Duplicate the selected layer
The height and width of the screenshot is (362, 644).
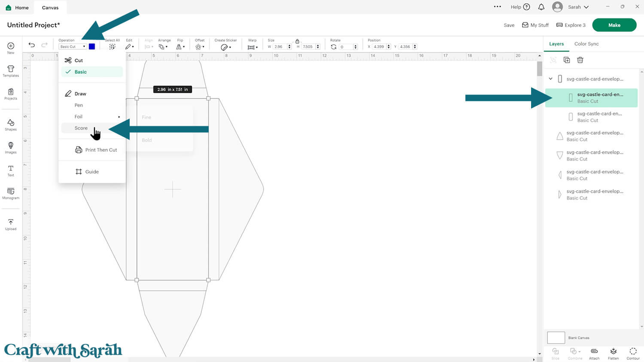[x=567, y=60]
